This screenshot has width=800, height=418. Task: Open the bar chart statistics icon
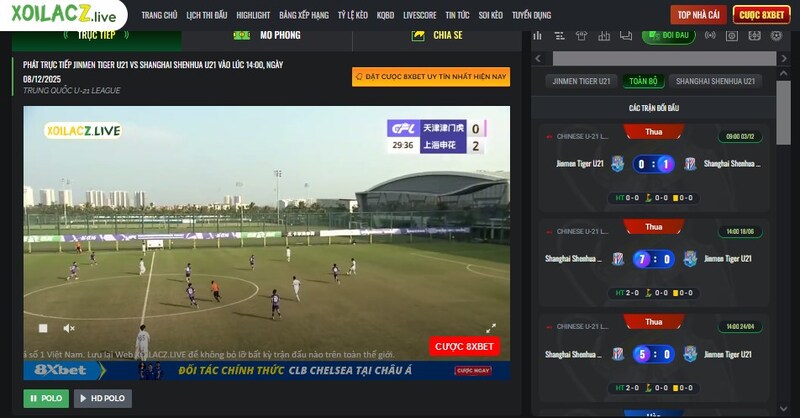537,36
